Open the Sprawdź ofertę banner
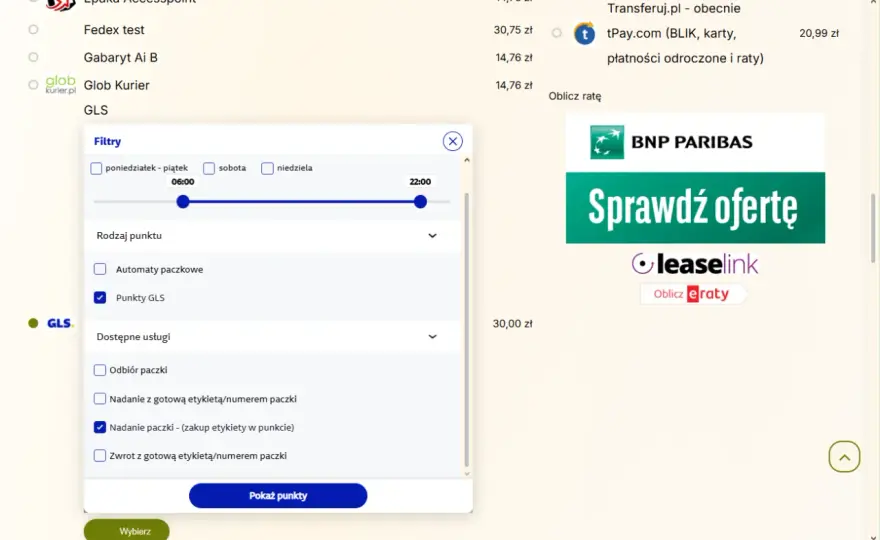 [x=695, y=208]
